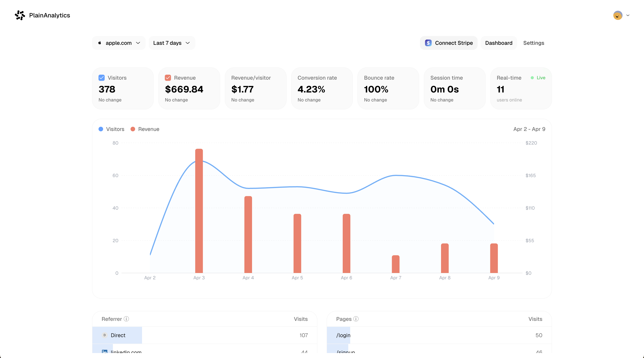Open the account menu chevron

[x=628, y=15]
